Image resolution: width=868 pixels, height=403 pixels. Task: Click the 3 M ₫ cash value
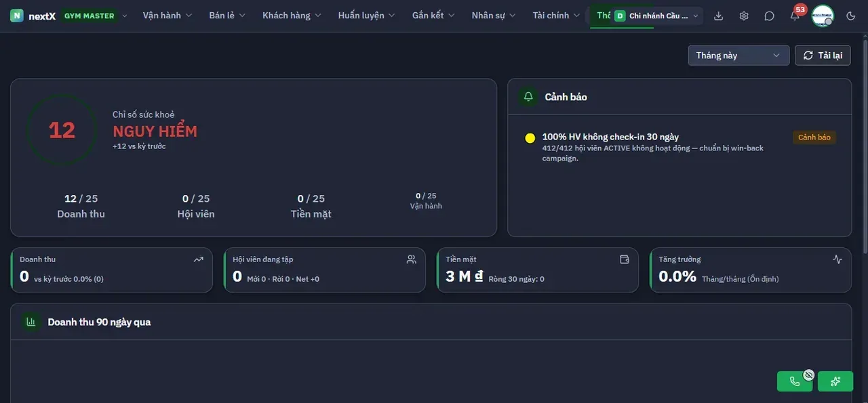pos(465,276)
